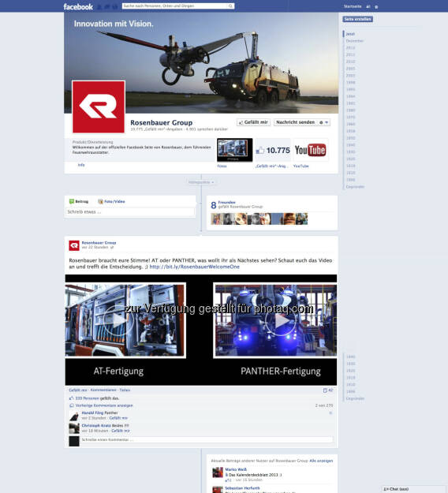Click Rosenbauer Group name on the post
The height and width of the screenshot is (493, 448).
tap(99, 243)
